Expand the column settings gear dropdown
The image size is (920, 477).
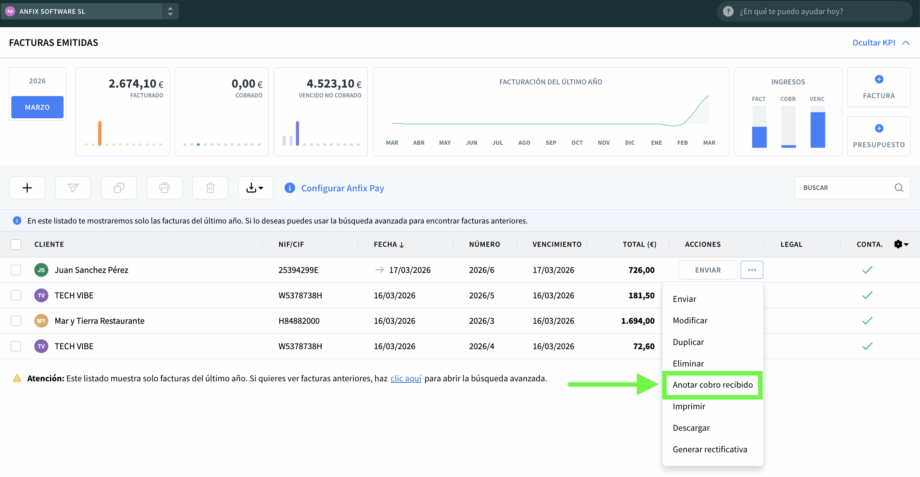[900, 244]
